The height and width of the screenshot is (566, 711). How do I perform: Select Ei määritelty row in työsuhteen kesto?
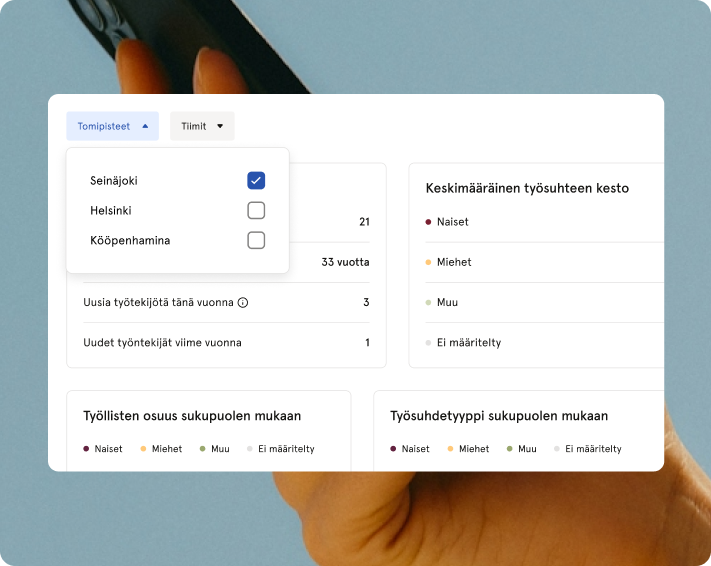tap(468, 343)
